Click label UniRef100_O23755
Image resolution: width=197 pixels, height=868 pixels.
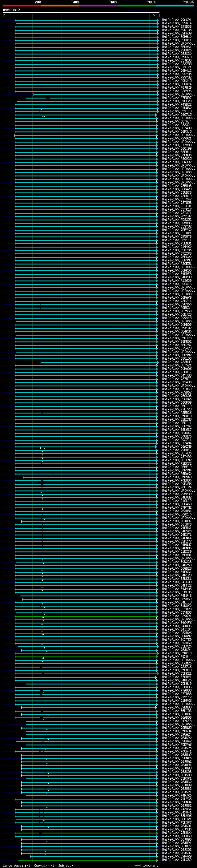click(x=176, y=64)
